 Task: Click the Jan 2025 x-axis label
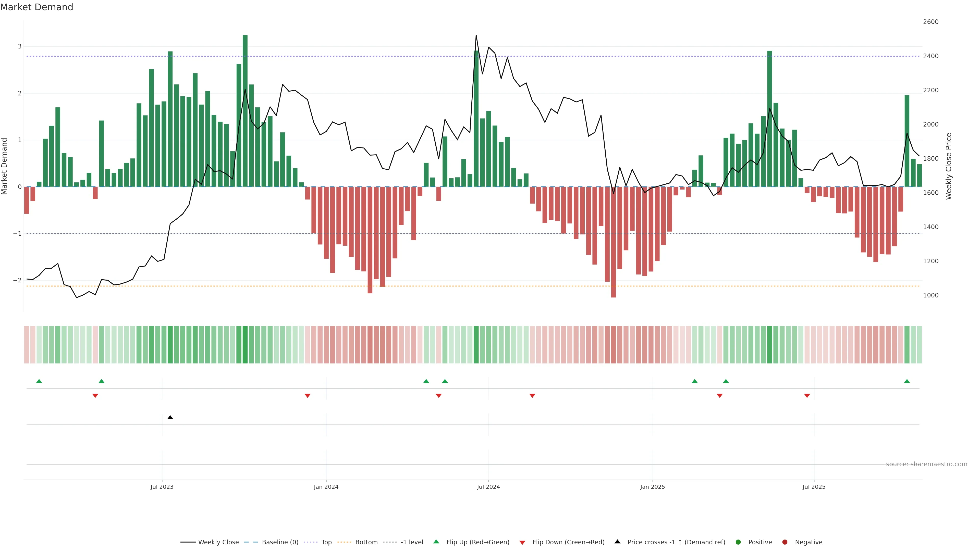pos(653,487)
